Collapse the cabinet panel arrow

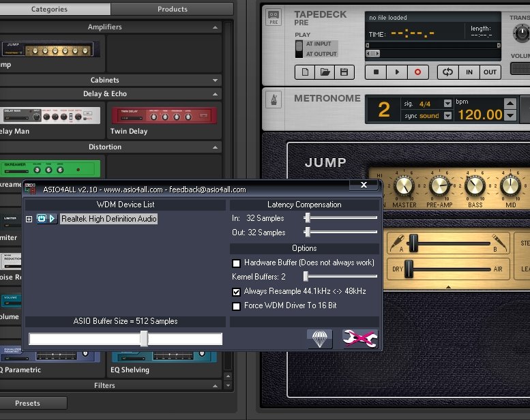[x=448, y=287]
